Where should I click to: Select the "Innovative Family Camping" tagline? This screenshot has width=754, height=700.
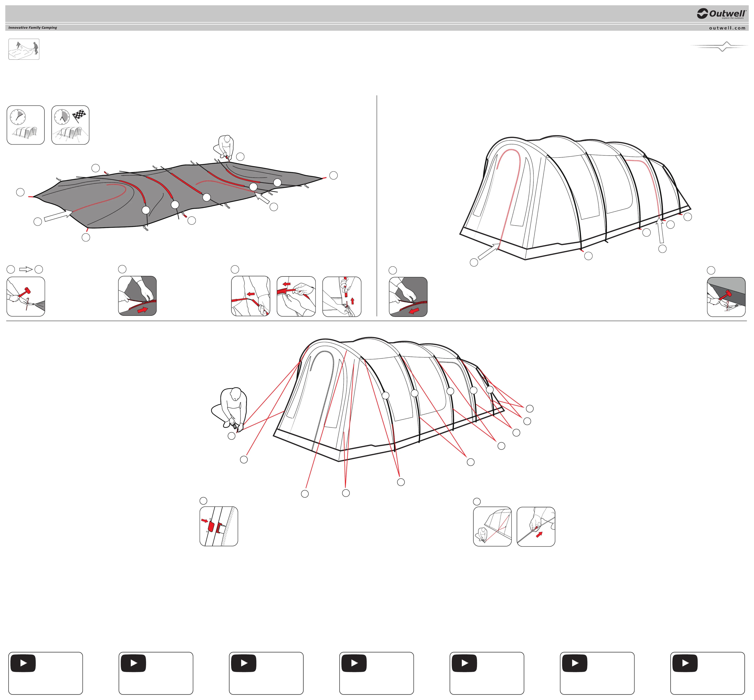(33, 28)
